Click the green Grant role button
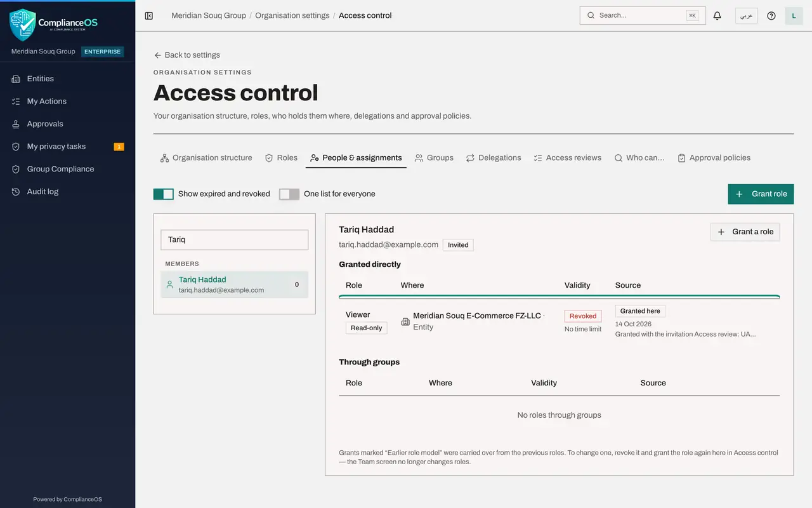Screen dimensions: 812x508 761,194
